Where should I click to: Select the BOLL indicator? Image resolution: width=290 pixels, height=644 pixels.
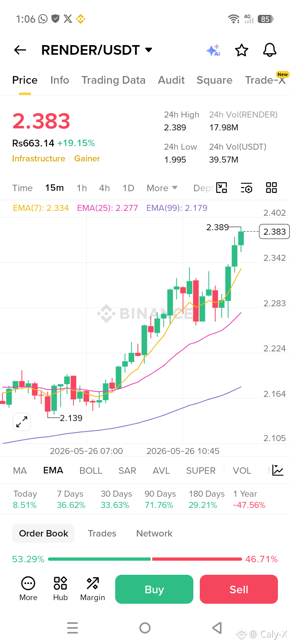91,471
